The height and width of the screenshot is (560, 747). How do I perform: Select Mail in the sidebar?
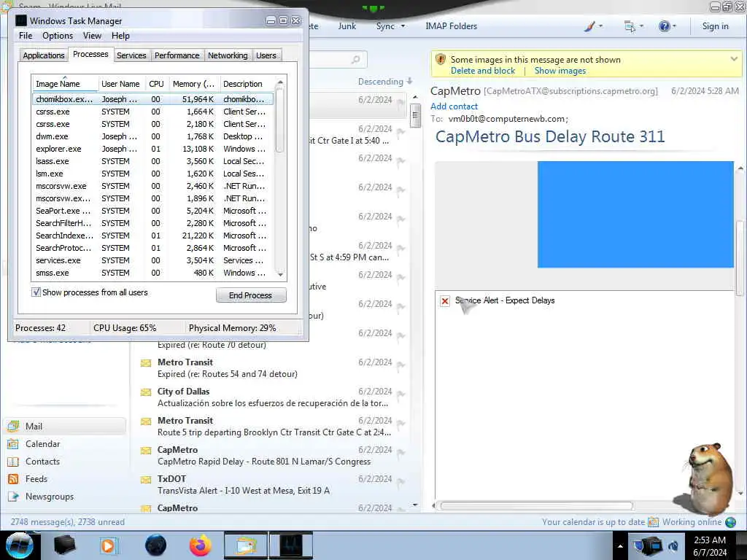point(66,426)
